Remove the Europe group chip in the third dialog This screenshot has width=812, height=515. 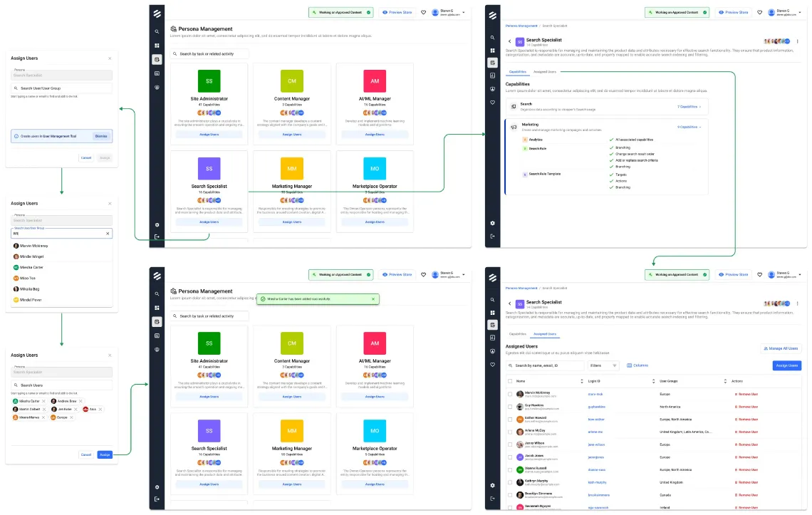point(71,417)
